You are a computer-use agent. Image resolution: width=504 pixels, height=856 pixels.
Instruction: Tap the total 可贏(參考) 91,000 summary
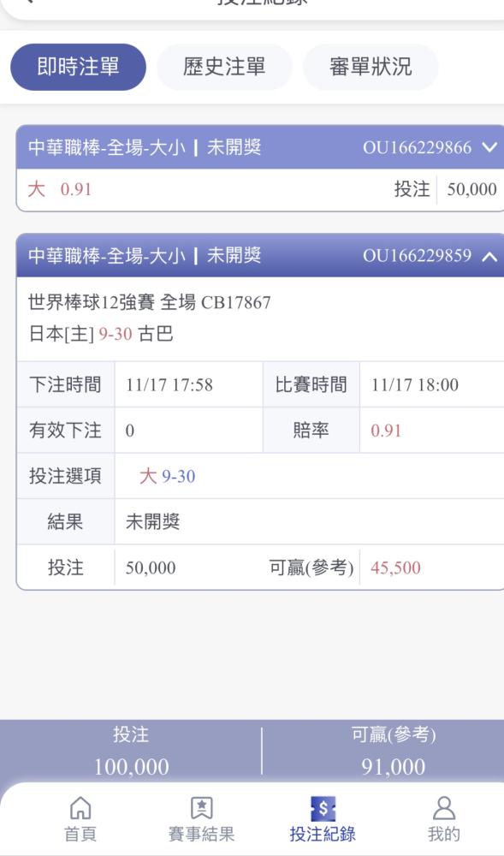pyautogui.click(x=394, y=751)
